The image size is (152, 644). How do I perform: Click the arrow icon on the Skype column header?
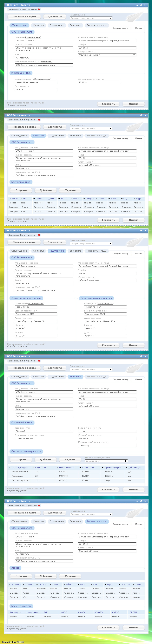pyautogui.click(x=134, y=199)
